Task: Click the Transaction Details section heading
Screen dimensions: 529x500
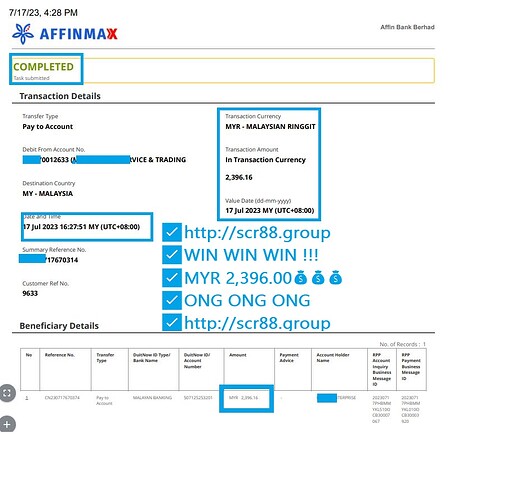Action: pos(60,96)
